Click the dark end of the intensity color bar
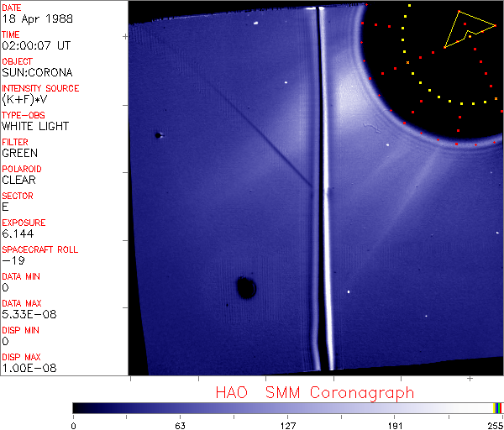 tap(79, 408)
